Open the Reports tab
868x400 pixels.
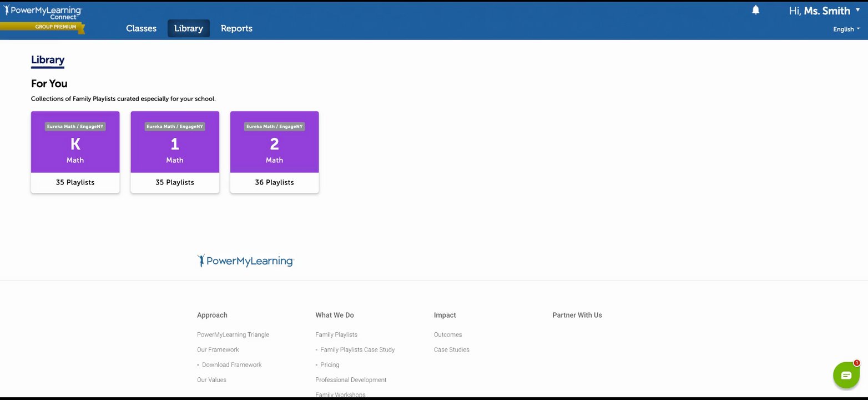(236, 28)
